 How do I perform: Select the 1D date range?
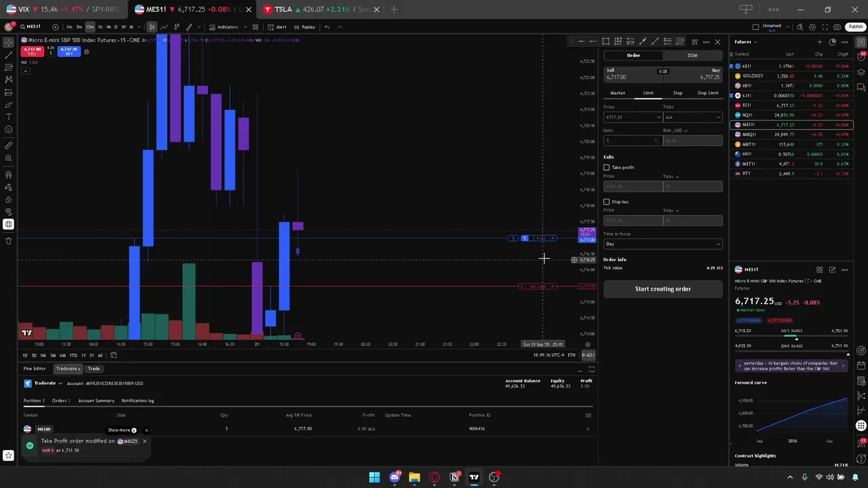pos(25,355)
